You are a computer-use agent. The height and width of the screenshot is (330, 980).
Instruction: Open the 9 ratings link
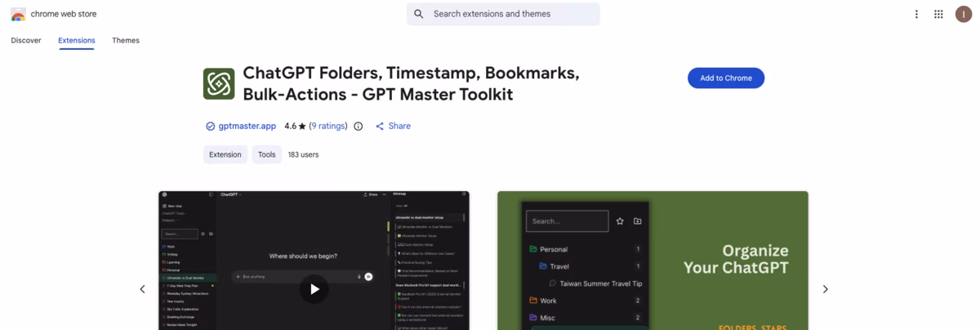[x=328, y=127]
